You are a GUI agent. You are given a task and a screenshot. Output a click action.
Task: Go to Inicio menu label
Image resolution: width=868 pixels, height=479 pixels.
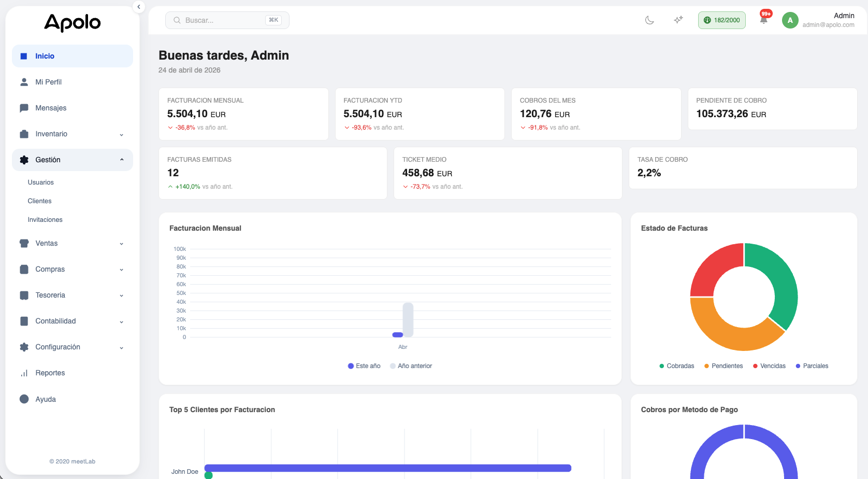click(45, 56)
